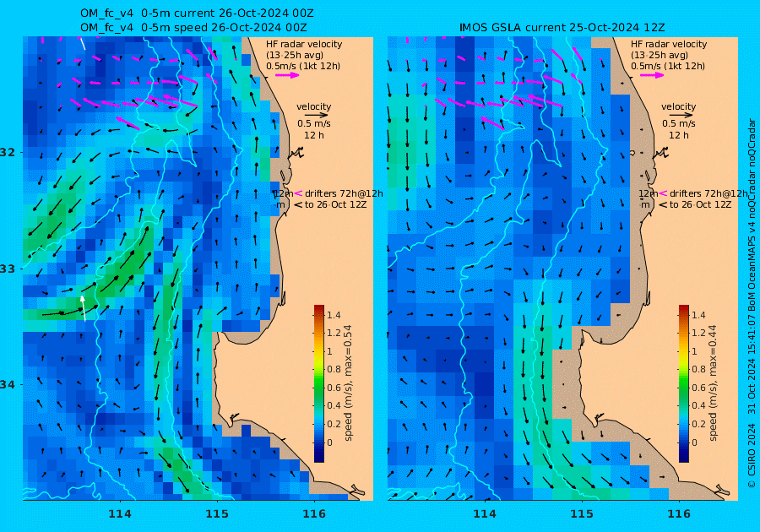Click the 'to 26 Oct 12Z' text in left map
The image size is (760, 532).
[335, 204]
